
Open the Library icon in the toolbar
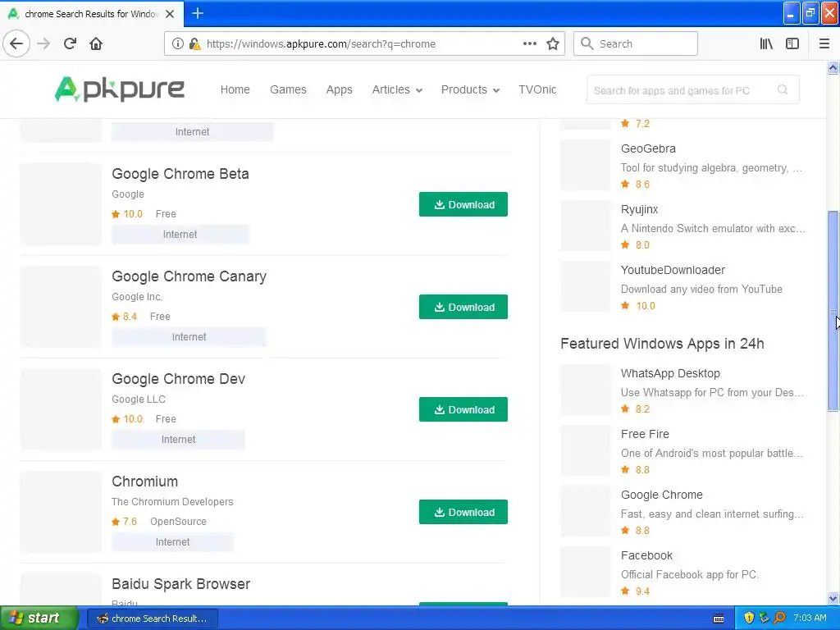(x=766, y=43)
